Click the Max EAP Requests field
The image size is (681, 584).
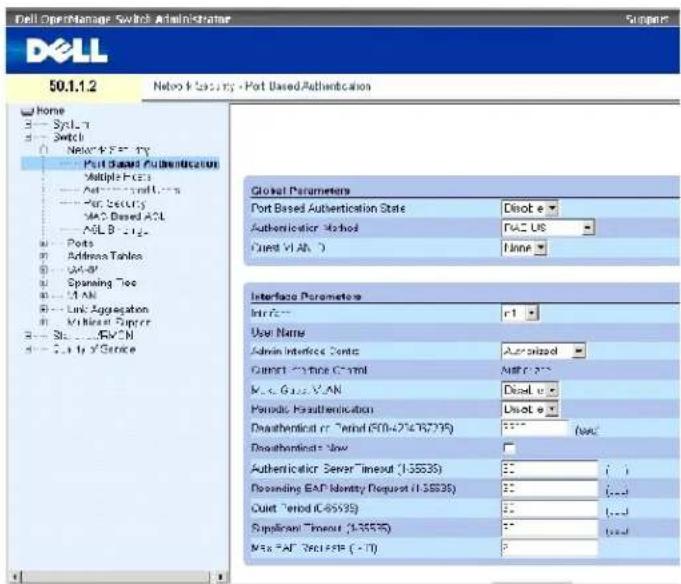[x=549, y=548]
